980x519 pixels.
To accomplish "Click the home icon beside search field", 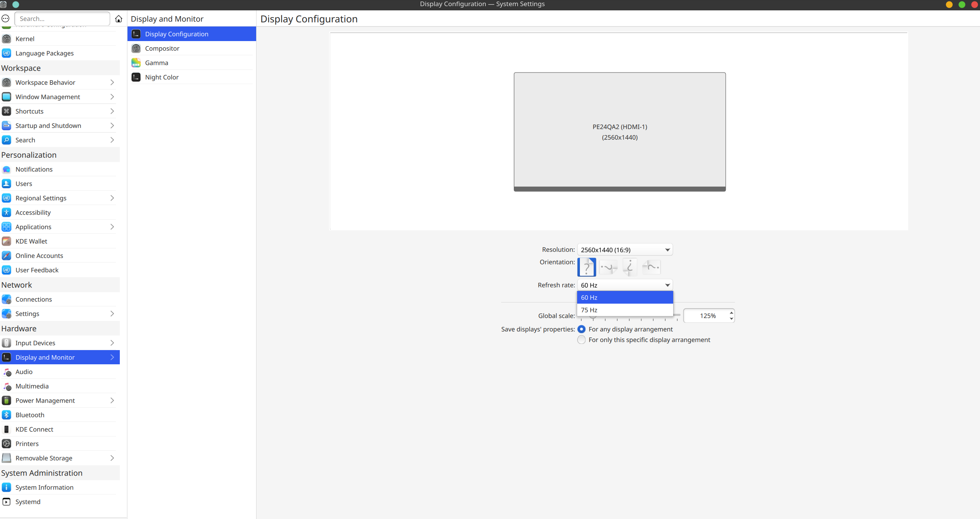I will pyautogui.click(x=119, y=19).
